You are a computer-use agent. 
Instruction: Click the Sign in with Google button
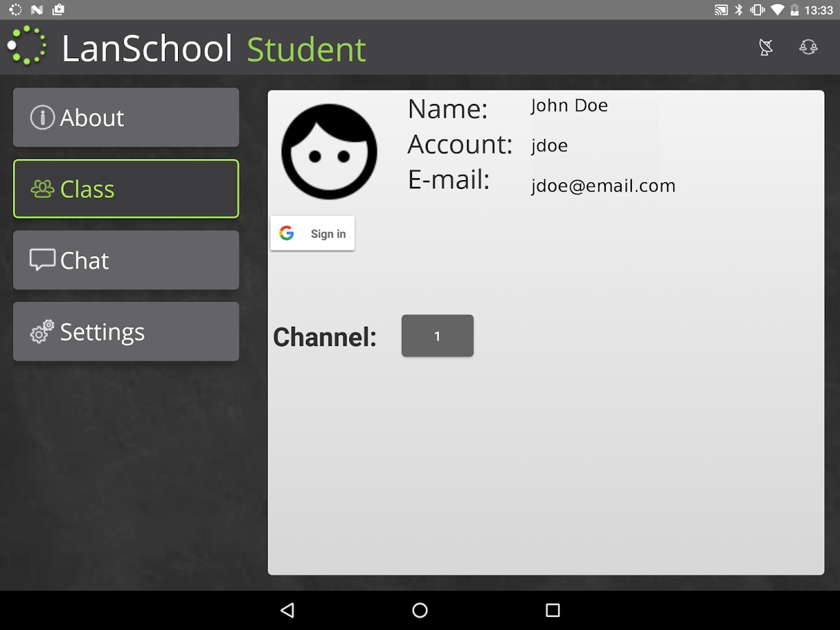point(312,233)
